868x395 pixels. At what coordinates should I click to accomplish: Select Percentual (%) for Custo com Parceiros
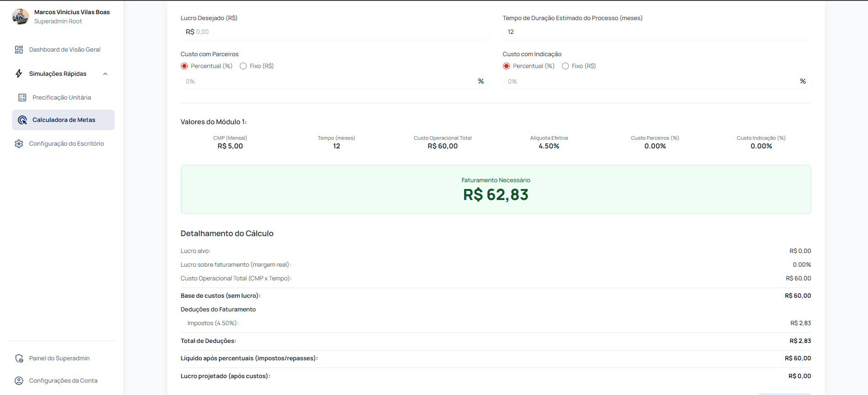coord(185,66)
